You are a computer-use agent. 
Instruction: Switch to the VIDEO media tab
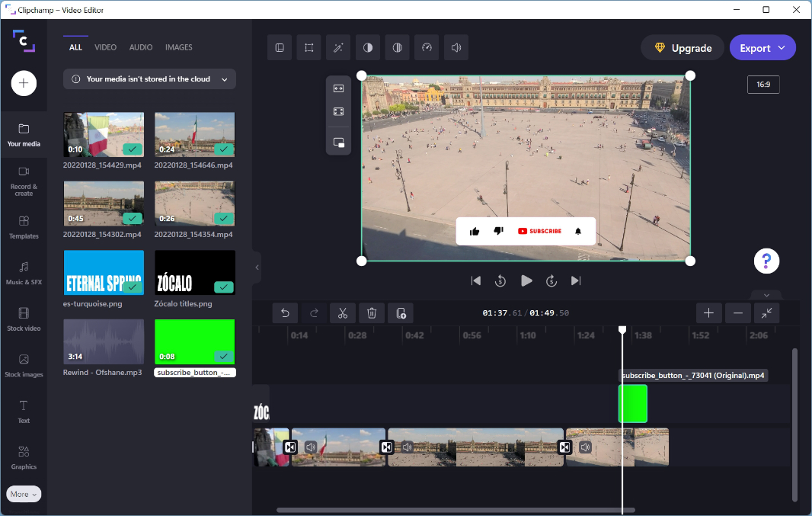(105, 47)
